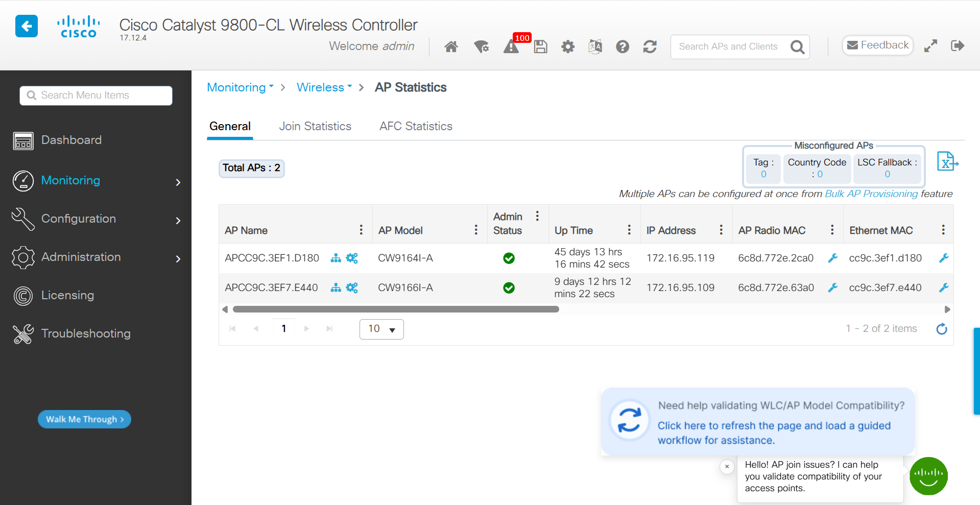Click the Total APs : 2 badge

[251, 168]
